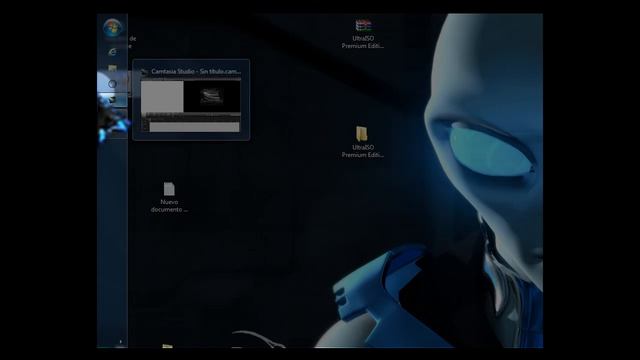Image resolution: width=640 pixels, height=360 pixels.
Task: Open the Camtasia Studio preview thumbnail
Action: pos(191,106)
